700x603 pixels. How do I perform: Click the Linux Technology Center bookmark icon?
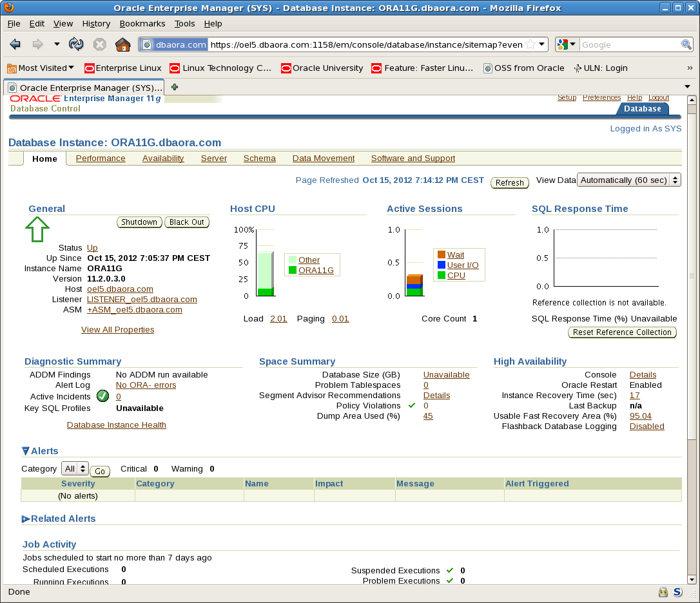(x=175, y=68)
